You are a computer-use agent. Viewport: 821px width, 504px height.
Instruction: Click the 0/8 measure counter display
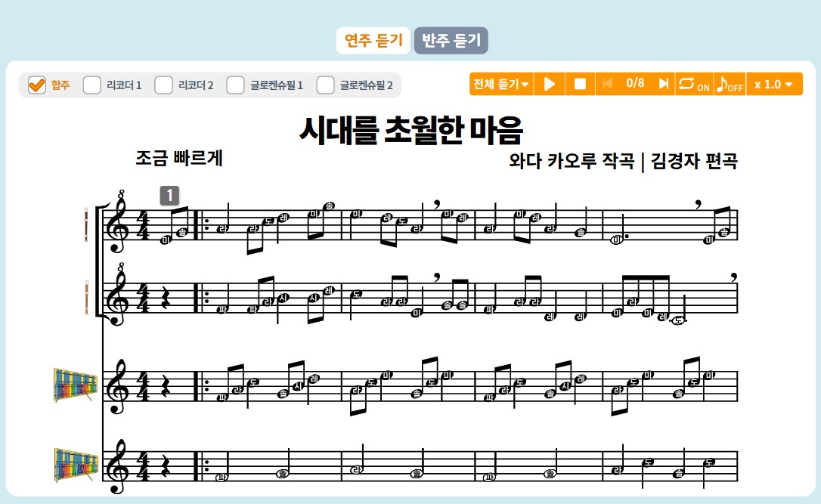(637, 84)
